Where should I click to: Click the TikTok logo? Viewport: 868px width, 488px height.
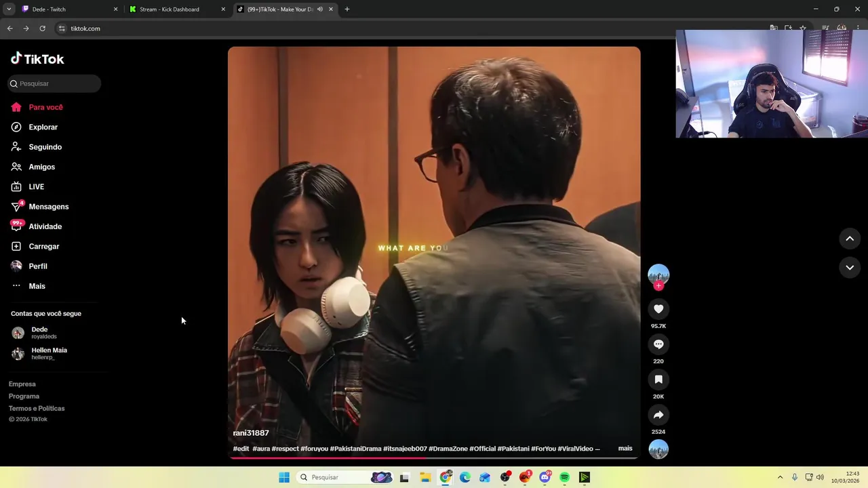coord(37,59)
